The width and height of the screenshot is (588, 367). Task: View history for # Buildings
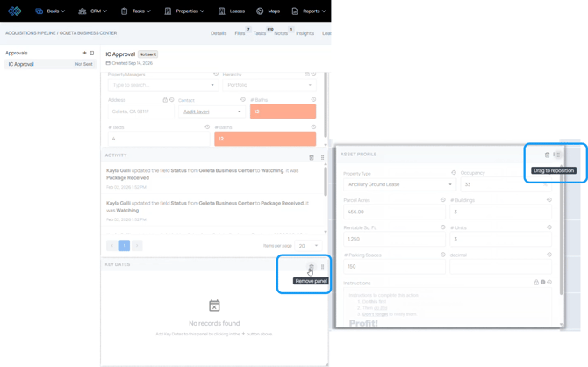[x=549, y=200]
